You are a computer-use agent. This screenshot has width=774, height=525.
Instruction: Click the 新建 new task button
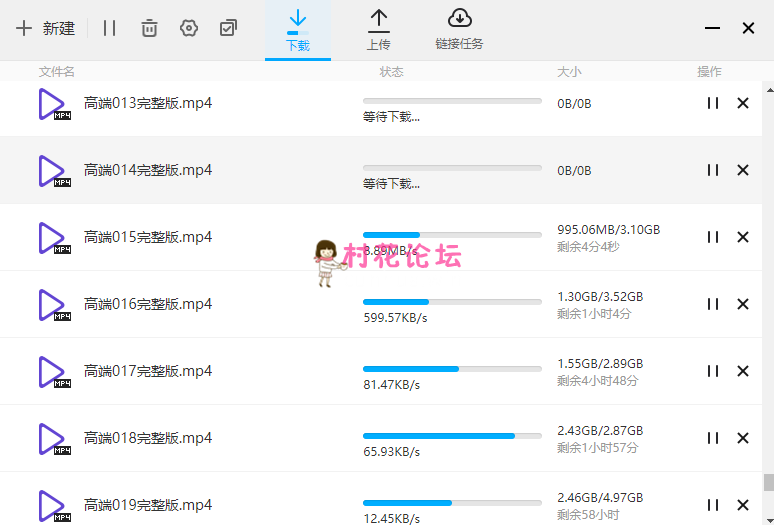pyautogui.click(x=46, y=28)
